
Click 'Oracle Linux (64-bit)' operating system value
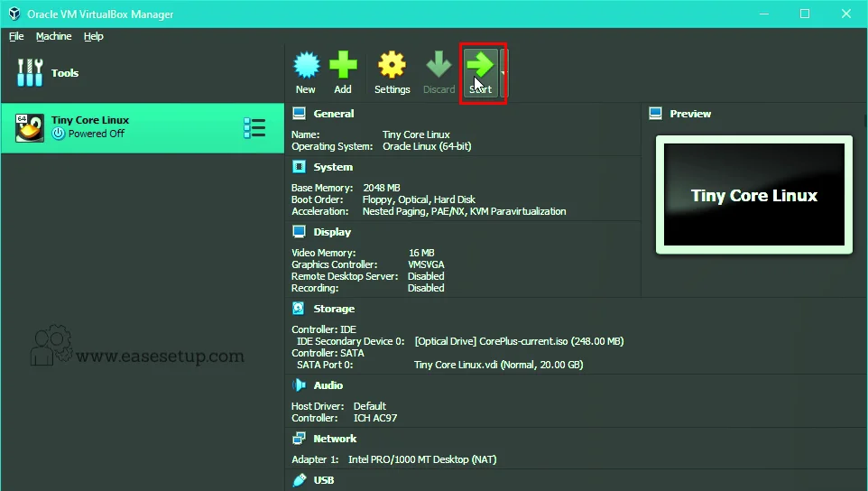point(427,146)
